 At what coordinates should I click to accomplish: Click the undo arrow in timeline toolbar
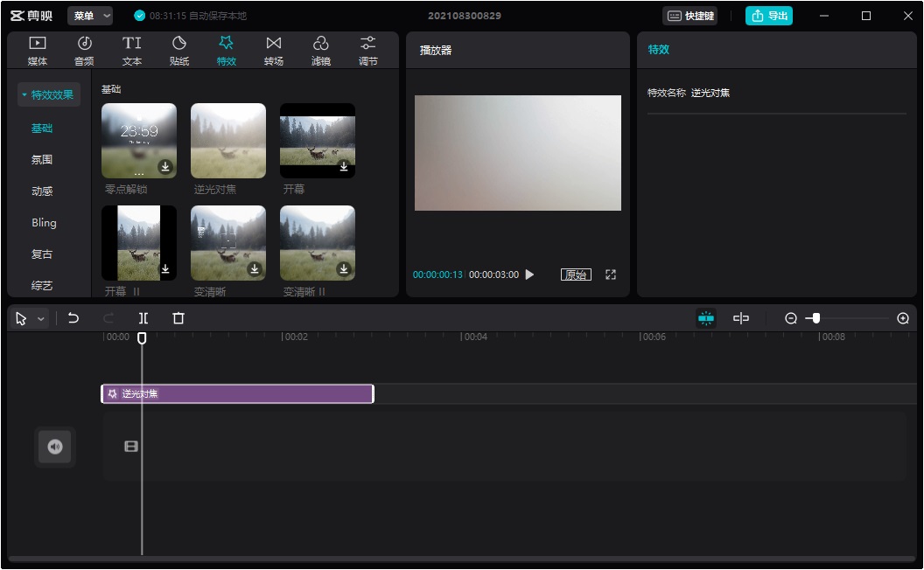[x=73, y=318]
